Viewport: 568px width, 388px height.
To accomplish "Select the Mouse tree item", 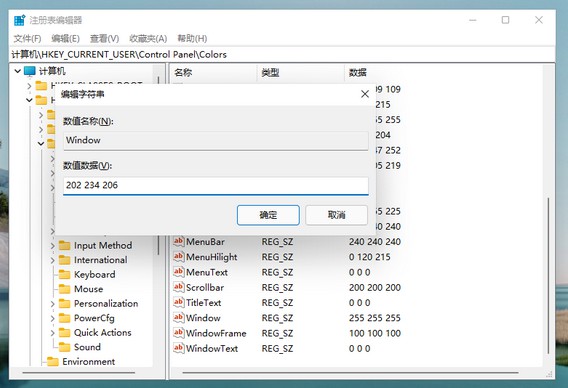I will 88,289.
